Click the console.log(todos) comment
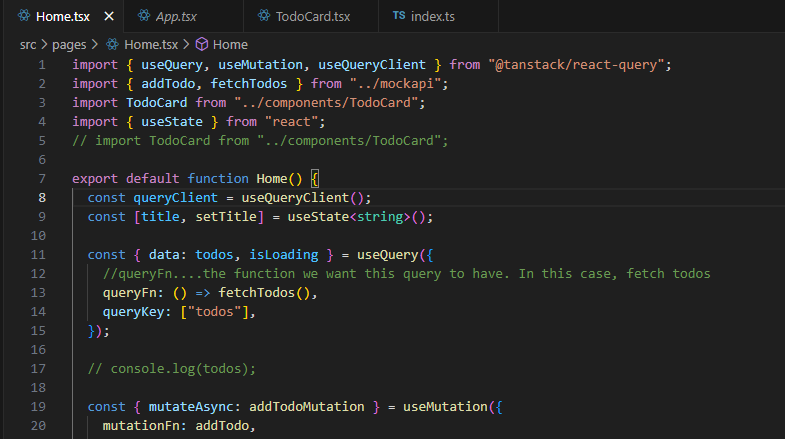 (x=172, y=369)
